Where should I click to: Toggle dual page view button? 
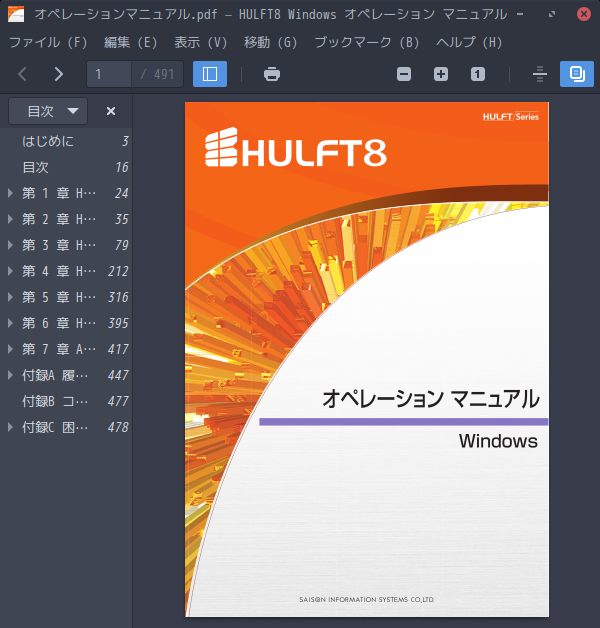(577, 74)
